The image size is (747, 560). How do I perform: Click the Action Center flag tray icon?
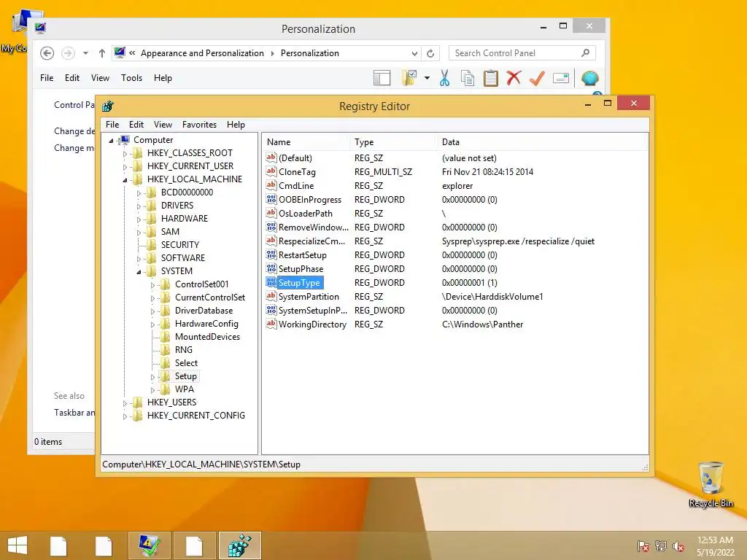click(643, 546)
